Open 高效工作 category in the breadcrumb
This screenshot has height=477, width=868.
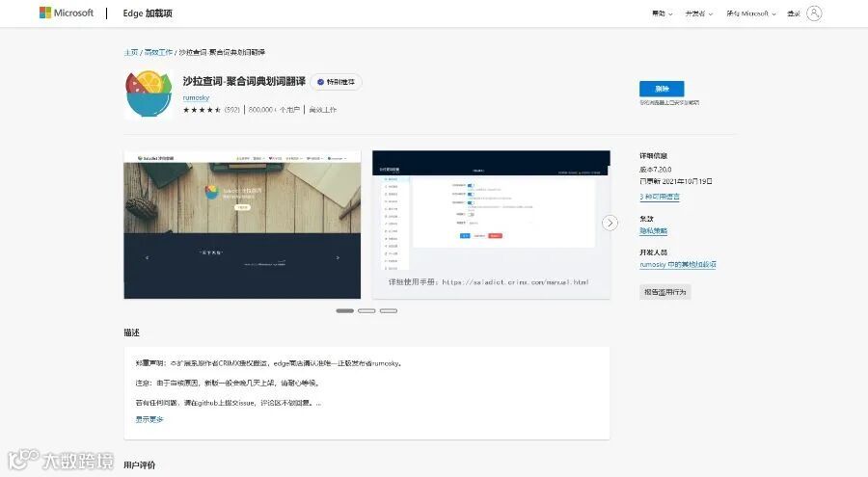[x=158, y=52]
